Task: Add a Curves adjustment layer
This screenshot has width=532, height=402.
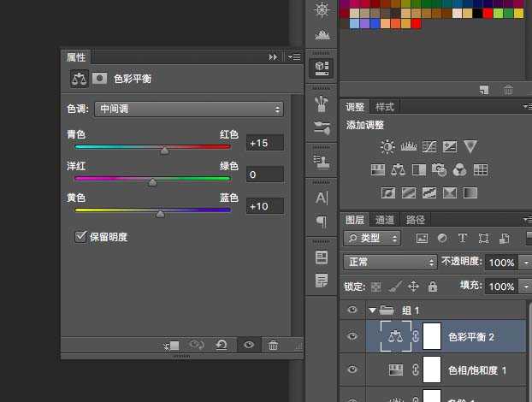Action: 429,147
